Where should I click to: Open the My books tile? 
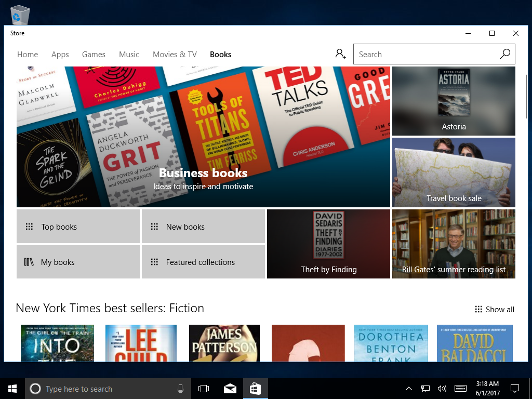click(78, 262)
